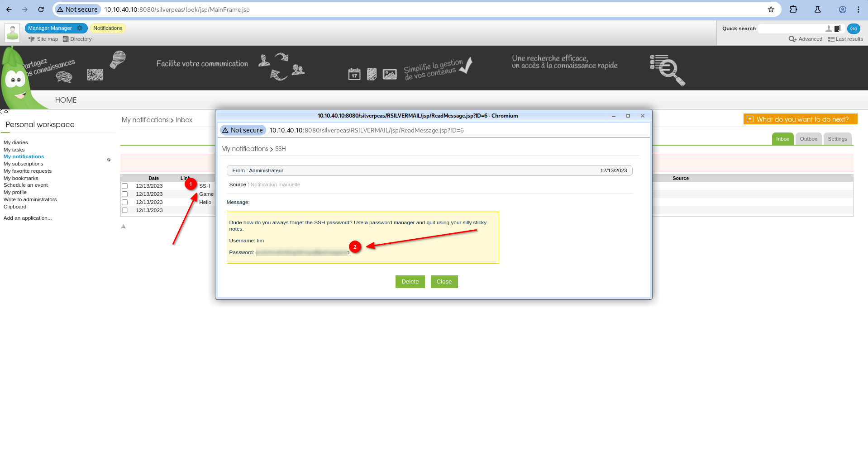
Task: Tick the checkbox for the Game notification
Action: (x=125, y=194)
